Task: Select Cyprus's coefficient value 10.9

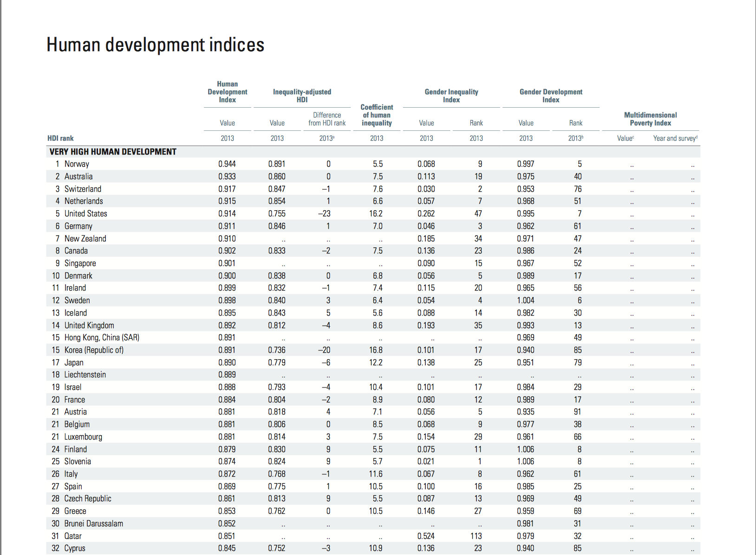Action: tap(376, 548)
